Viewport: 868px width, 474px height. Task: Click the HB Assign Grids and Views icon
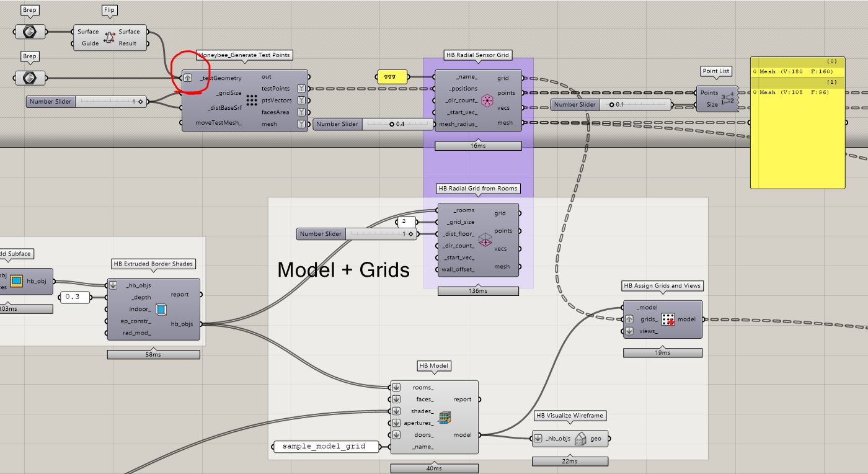668,320
